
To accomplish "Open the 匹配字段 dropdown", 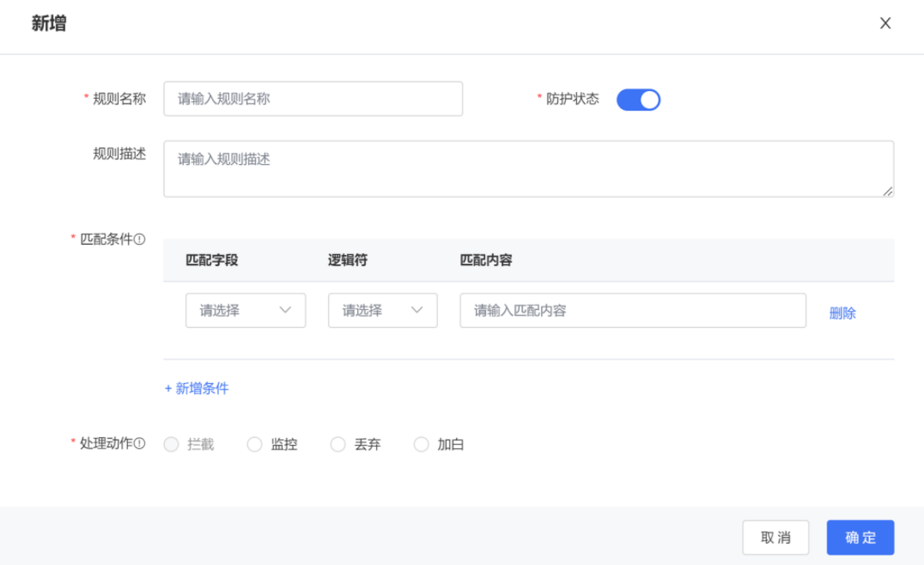I will [x=245, y=311].
